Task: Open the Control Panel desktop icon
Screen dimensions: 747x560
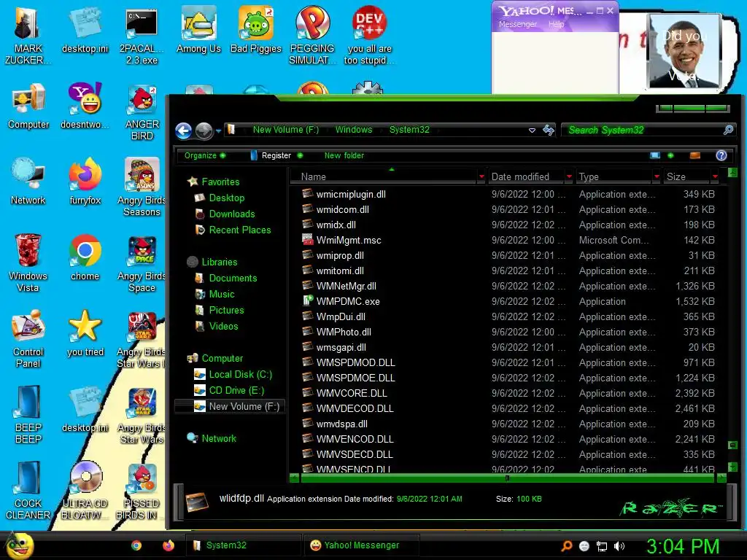Action: pos(28,339)
